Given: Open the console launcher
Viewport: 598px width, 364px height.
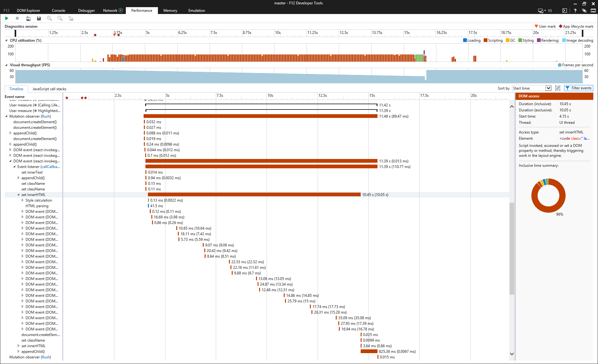Looking at the screenshot, I should tap(564, 10).
